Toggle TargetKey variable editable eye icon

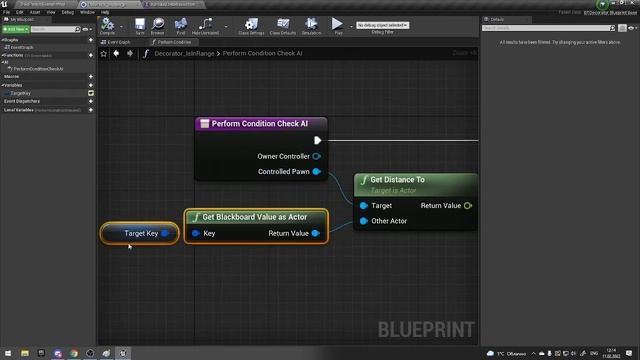click(91, 93)
